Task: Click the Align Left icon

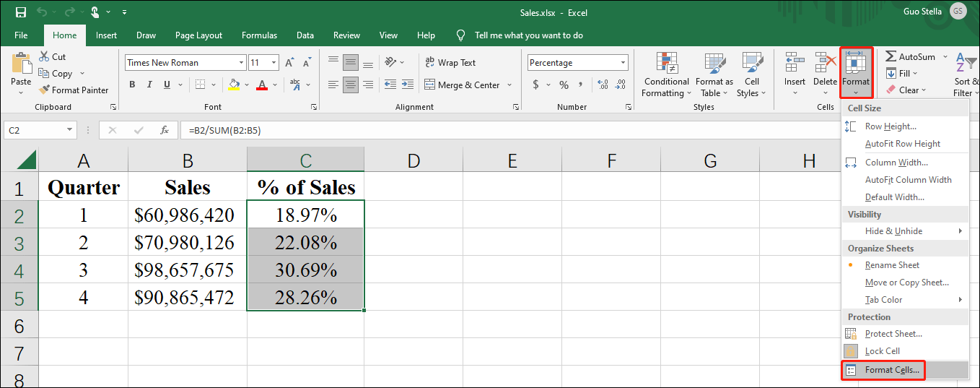Action: (x=333, y=85)
